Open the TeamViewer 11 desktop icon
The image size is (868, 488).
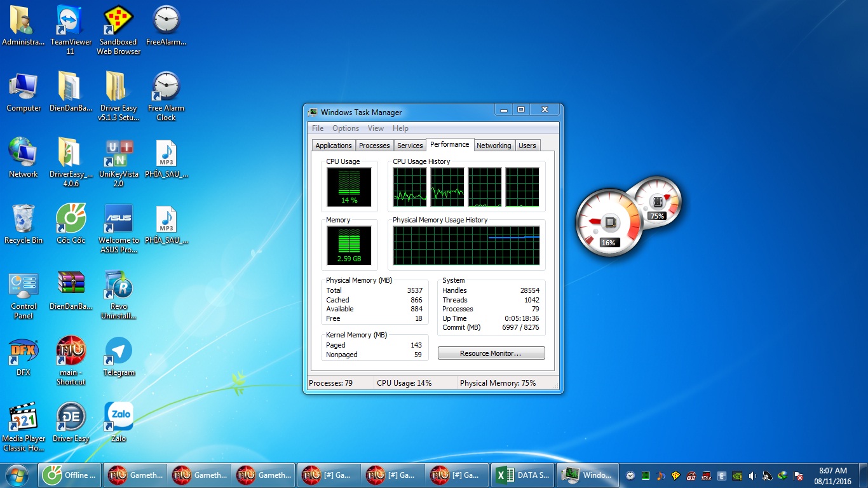click(70, 21)
